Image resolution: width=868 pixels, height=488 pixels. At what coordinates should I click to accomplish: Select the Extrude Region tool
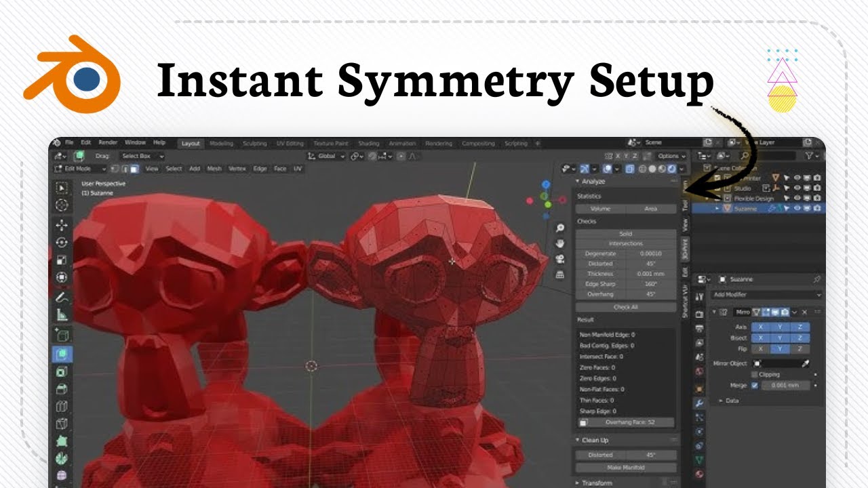(62, 354)
